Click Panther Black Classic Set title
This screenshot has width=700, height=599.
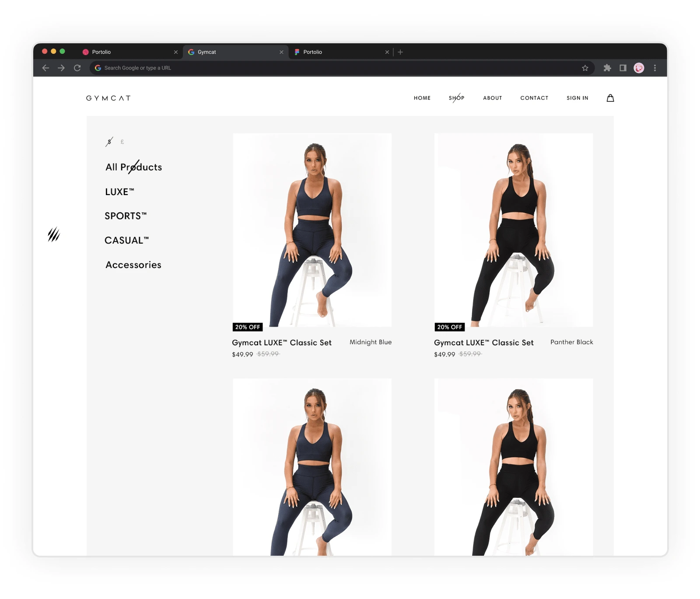pyautogui.click(x=484, y=343)
